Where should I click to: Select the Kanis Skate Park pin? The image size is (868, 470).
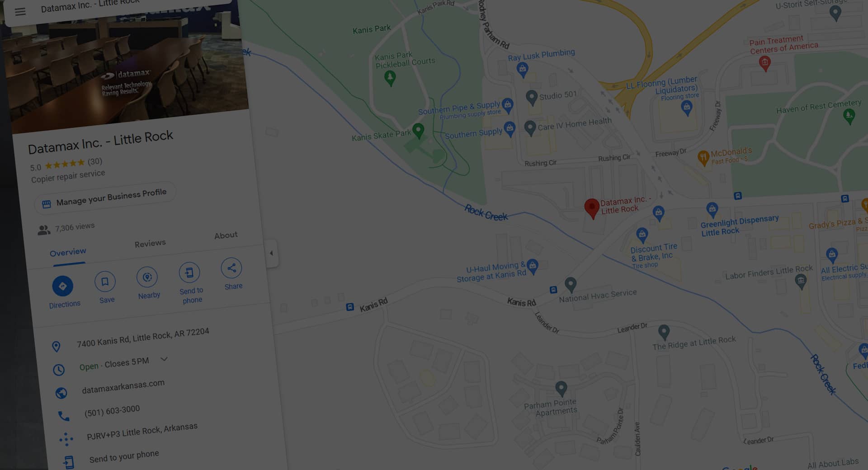(x=419, y=131)
